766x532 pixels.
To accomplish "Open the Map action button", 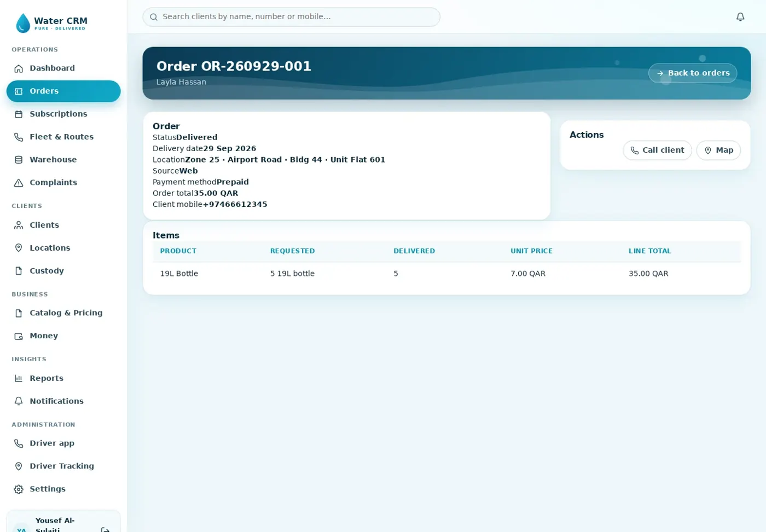I will click(x=718, y=151).
